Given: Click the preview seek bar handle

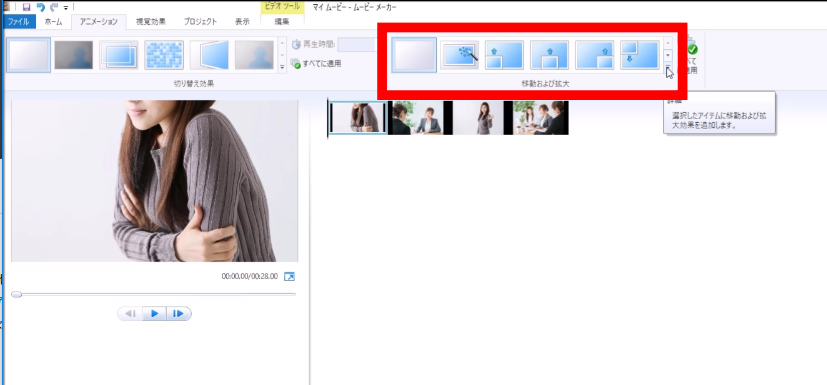Looking at the screenshot, I should coord(16,294).
